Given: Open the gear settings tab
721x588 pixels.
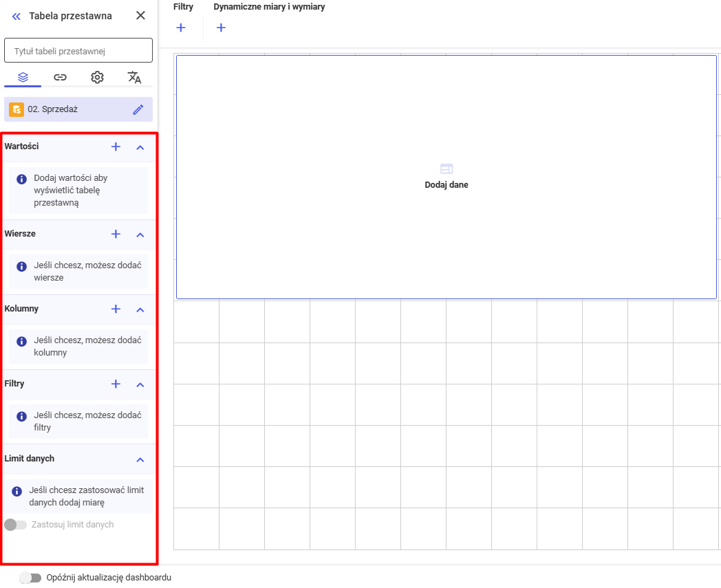Looking at the screenshot, I should pyautogui.click(x=97, y=77).
